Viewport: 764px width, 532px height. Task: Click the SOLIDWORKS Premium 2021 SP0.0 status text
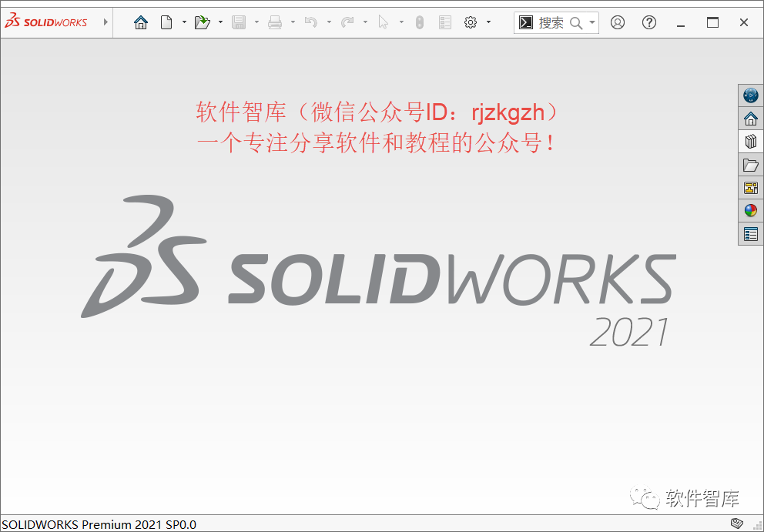click(99, 525)
